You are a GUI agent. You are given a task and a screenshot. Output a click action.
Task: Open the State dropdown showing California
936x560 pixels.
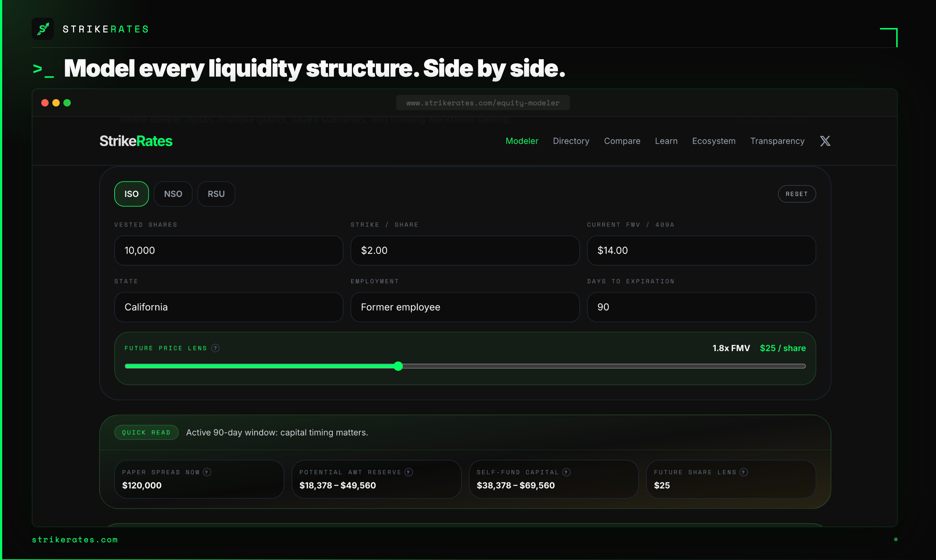coord(228,307)
